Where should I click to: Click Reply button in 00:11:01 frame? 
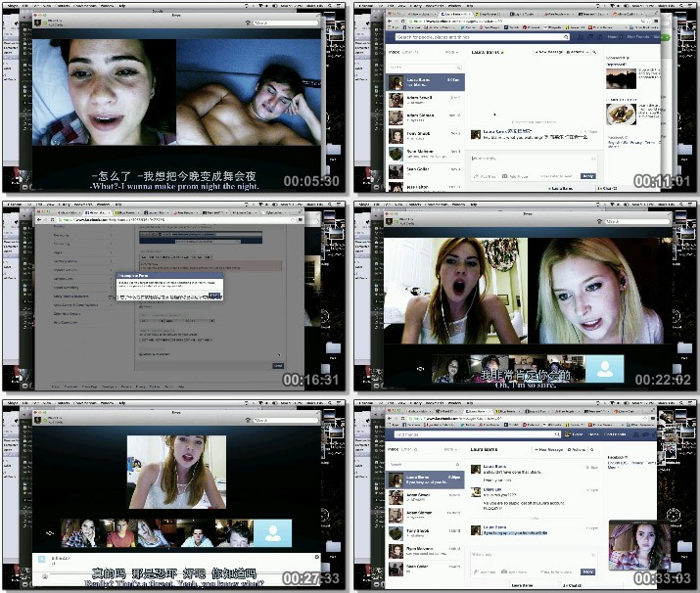[x=588, y=176]
